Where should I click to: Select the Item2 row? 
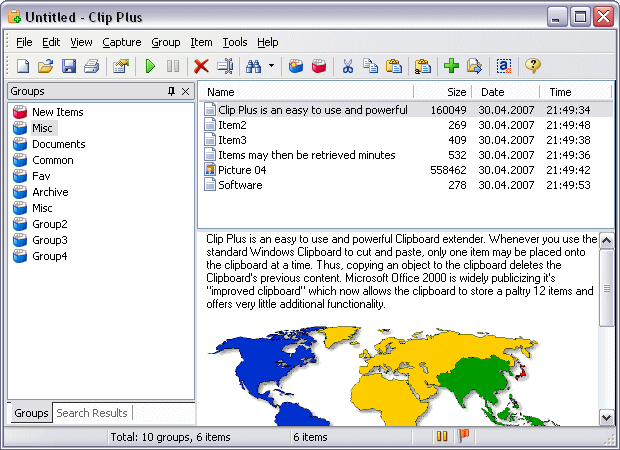(x=406, y=125)
